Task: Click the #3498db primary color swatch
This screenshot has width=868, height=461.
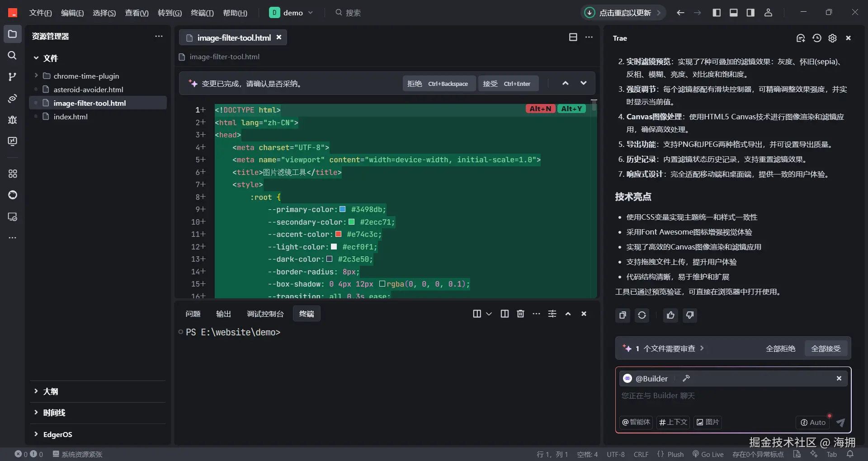Action: tap(343, 209)
